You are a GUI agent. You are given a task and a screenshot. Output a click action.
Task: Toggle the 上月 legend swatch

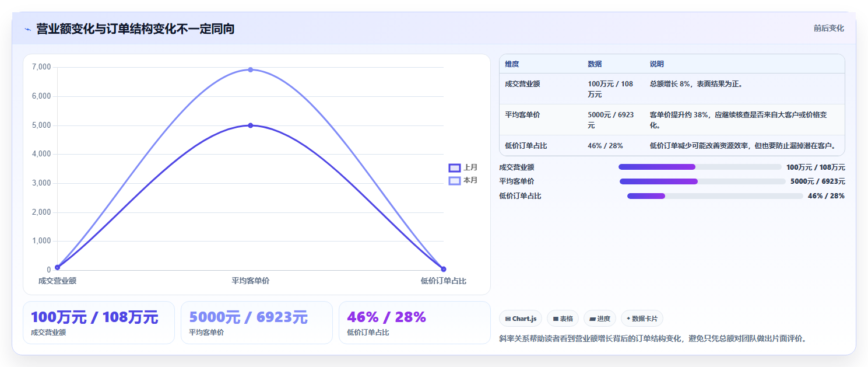click(x=455, y=168)
